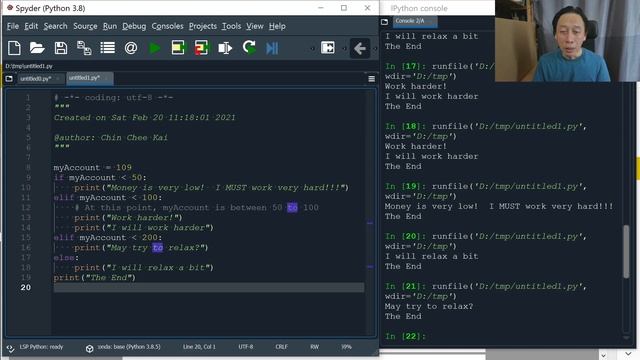Click the memory percentage in status bar

pos(346,347)
